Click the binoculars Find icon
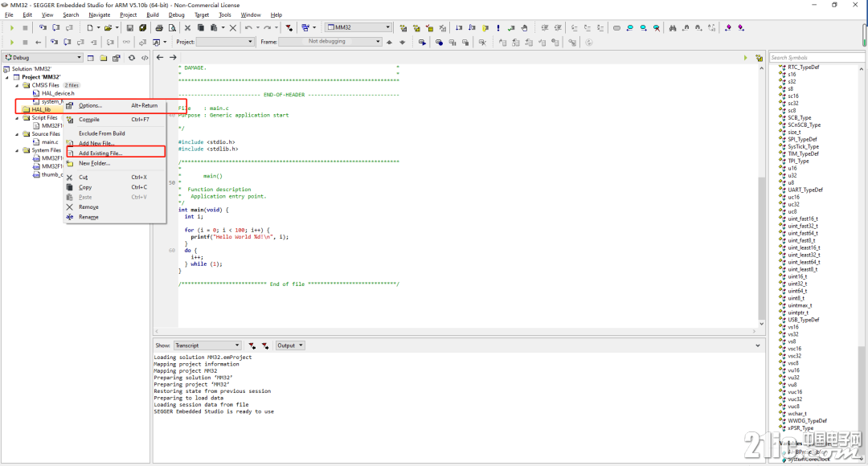 pyautogui.click(x=673, y=27)
